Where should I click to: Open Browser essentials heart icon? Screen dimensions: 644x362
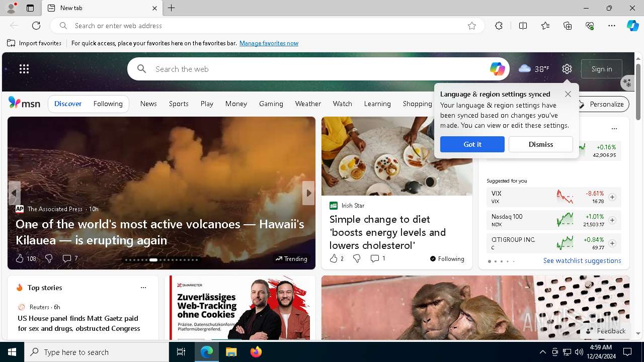coord(590,26)
